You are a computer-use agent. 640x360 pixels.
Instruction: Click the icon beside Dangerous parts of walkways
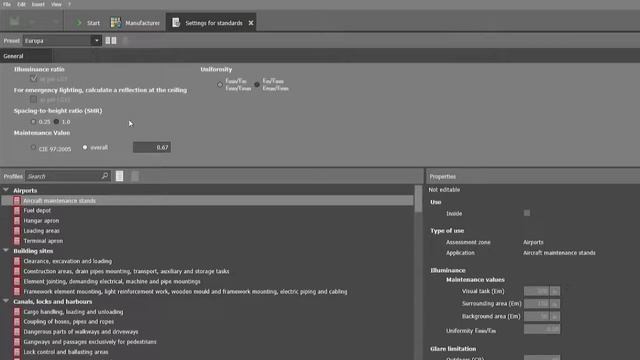click(x=17, y=331)
